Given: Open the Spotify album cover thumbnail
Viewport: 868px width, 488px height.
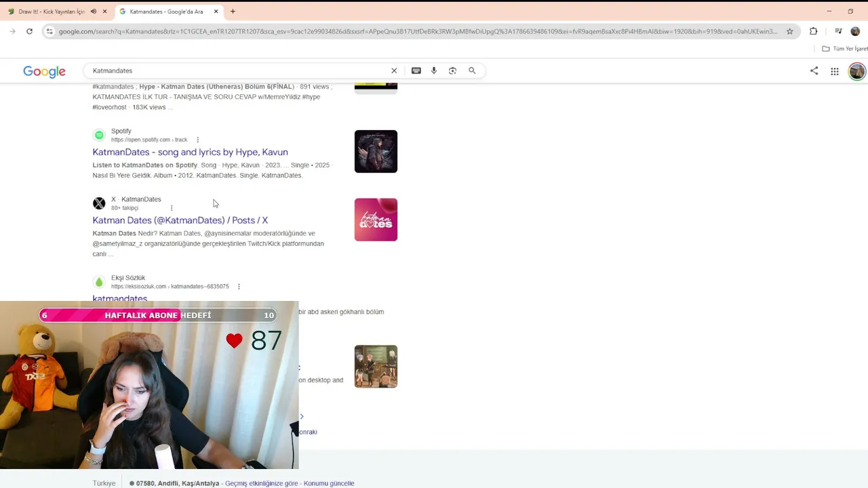Looking at the screenshot, I should 376,151.
